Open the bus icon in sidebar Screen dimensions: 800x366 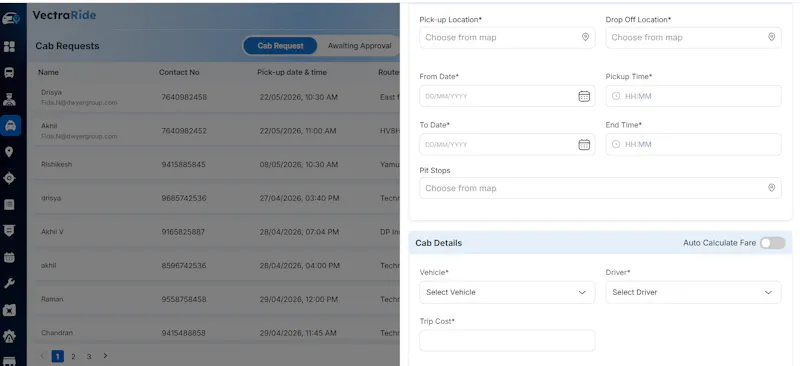click(x=10, y=72)
